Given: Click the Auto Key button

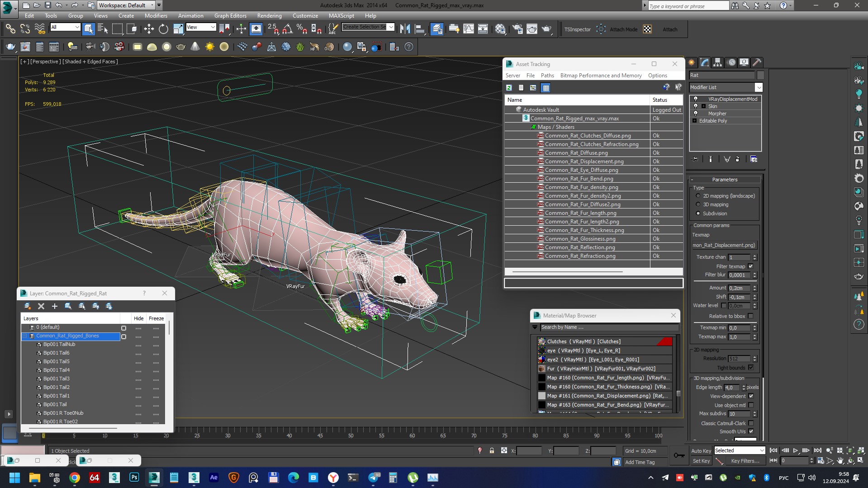Looking at the screenshot, I should (701, 450).
